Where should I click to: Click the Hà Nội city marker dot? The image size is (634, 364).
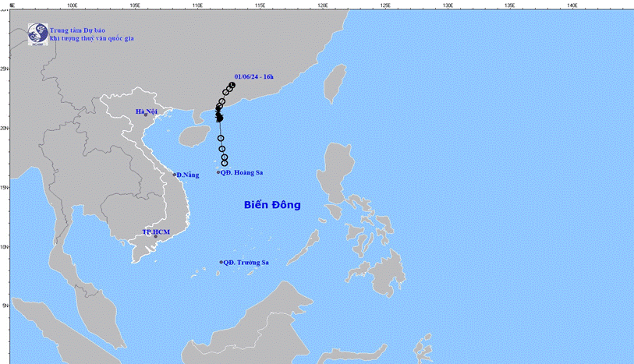(x=145, y=115)
